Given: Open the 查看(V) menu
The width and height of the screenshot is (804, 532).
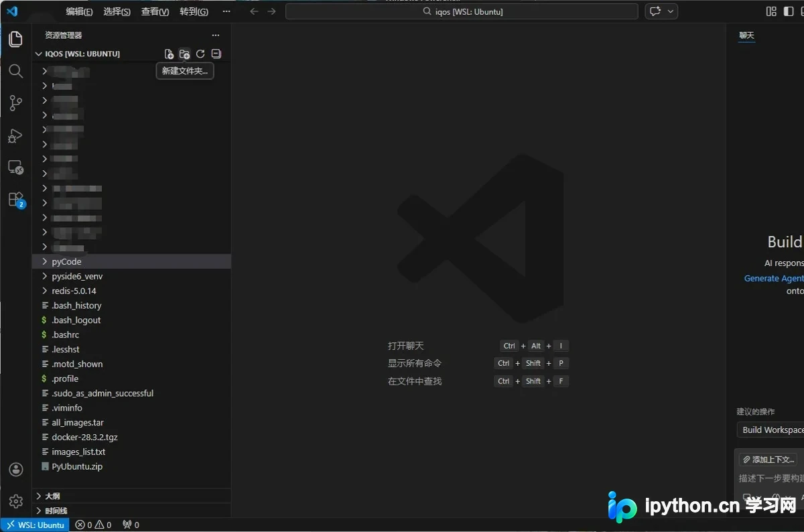Looking at the screenshot, I should tap(155, 11).
